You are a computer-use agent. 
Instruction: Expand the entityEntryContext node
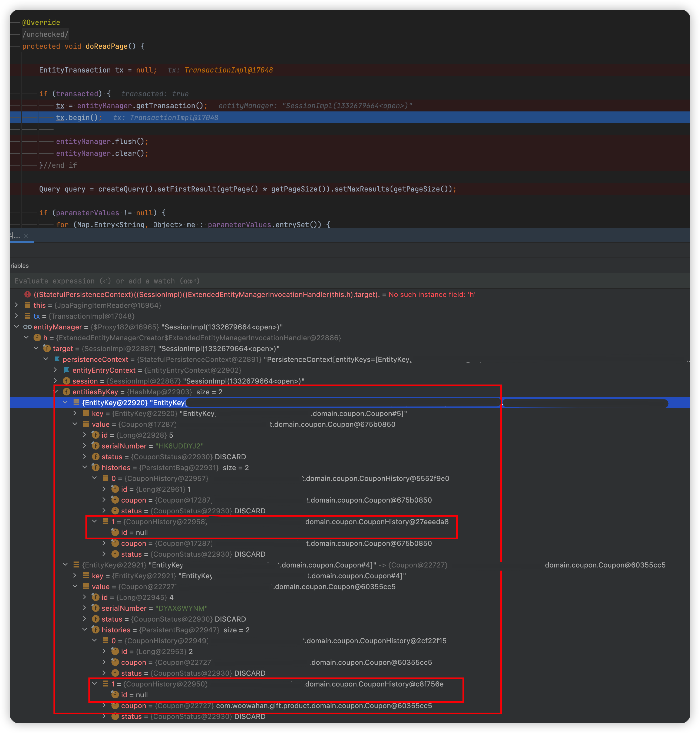[55, 370]
